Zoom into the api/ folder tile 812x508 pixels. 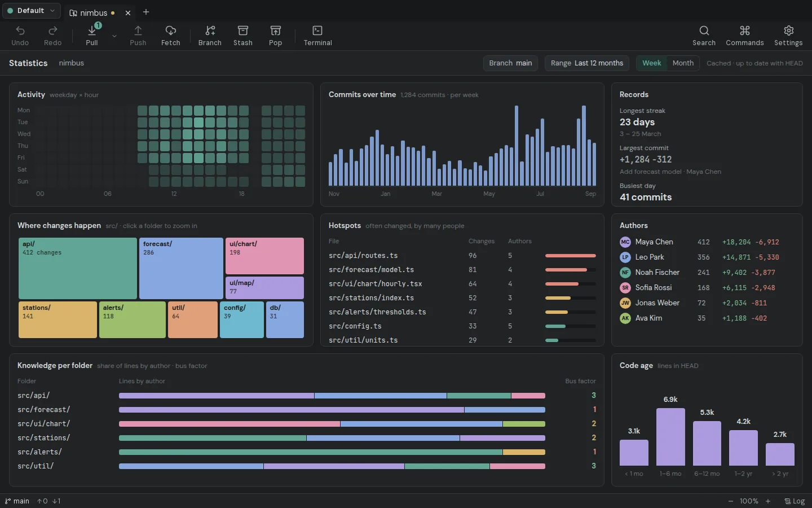78,268
